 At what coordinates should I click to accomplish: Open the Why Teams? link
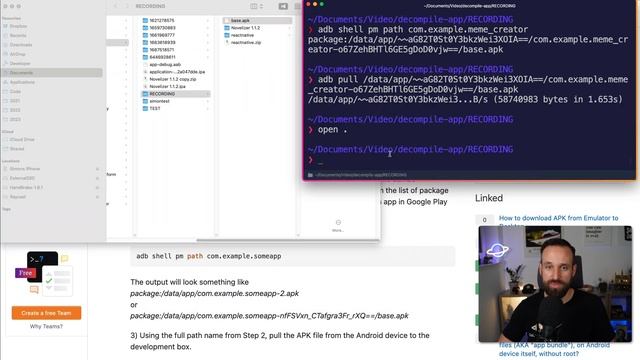point(46,326)
